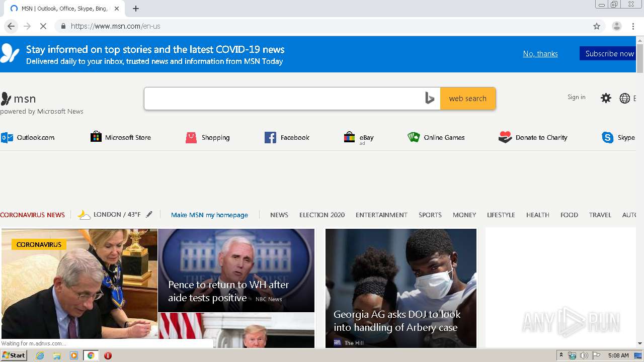Screen dimensions: 644x362
Task: Open Donate to Charity heart icon
Action: (x=505, y=137)
